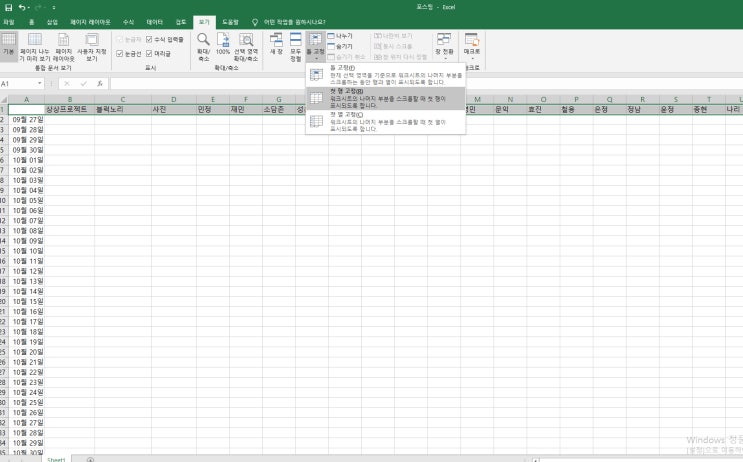Select header cell 철용 in column P
The image size is (743, 462).
pyautogui.click(x=576, y=109)
